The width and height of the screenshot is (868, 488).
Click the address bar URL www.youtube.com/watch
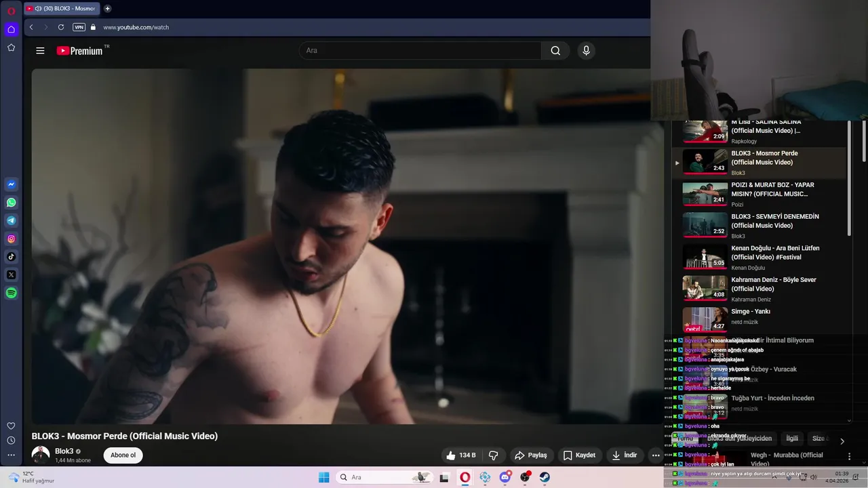[x=136, y=27]
